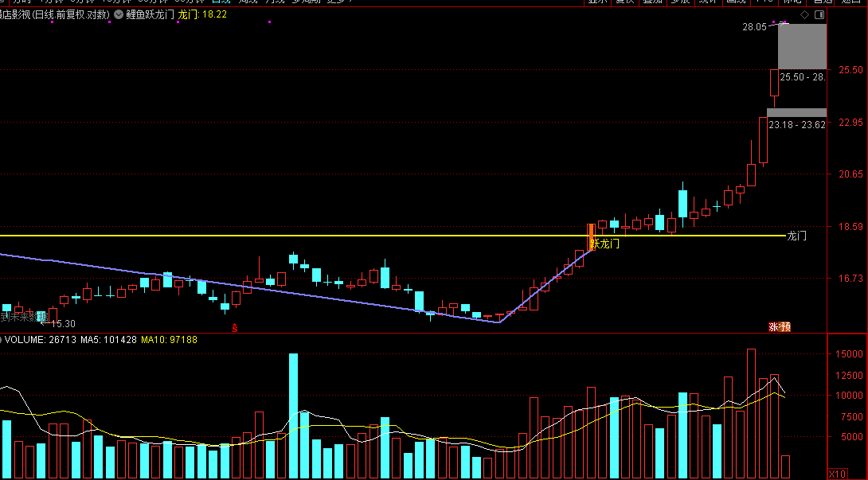
Task: Click the 龙门: 18.22 indicator value
Action: [202, 15]
